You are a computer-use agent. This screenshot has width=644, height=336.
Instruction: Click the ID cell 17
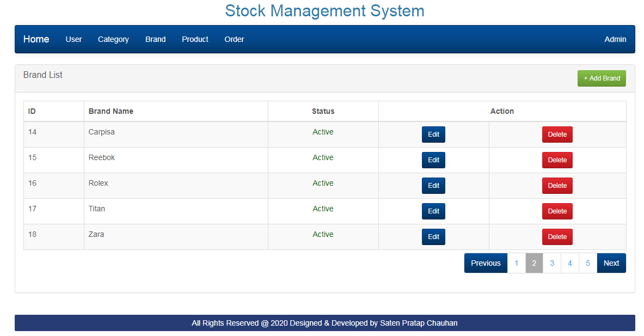pyautogui.click(x=54, y=211)
